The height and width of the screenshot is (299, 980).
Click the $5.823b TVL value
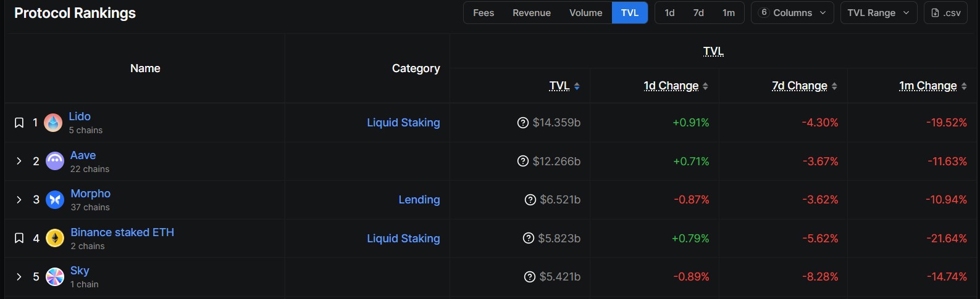559,239
